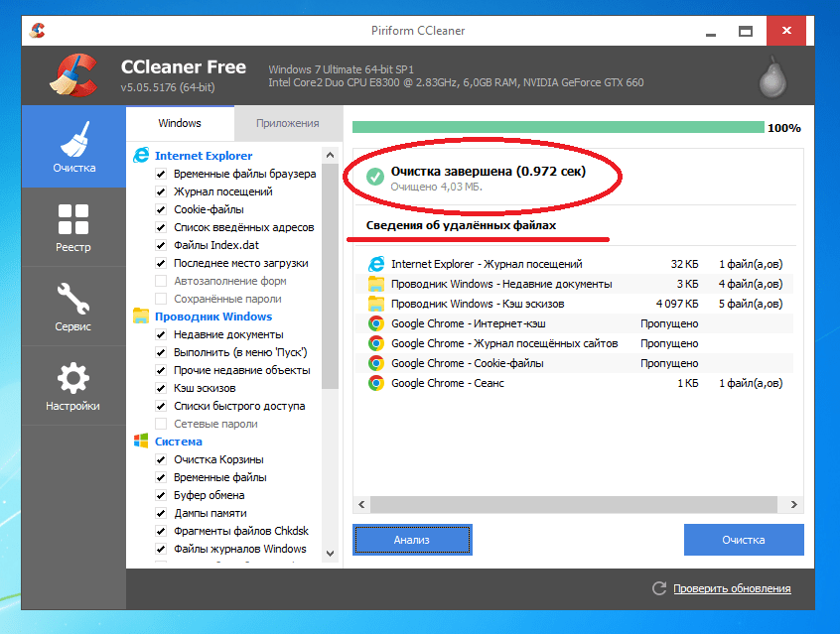Click the title bar CCleaner icon

coord(38,31)
